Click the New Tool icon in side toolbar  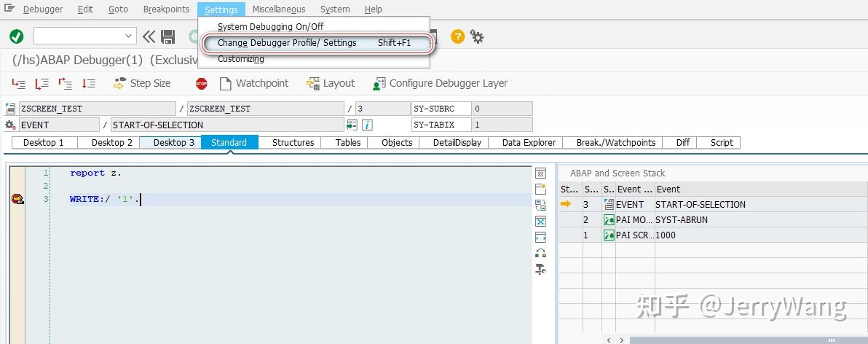pyautogui.click(x=541, y=189)
